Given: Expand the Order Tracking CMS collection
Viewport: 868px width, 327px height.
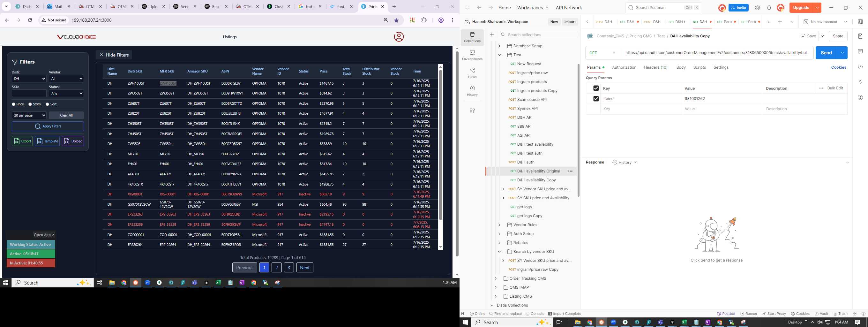Looking at the screenshot, I should (x=496, y=278).
